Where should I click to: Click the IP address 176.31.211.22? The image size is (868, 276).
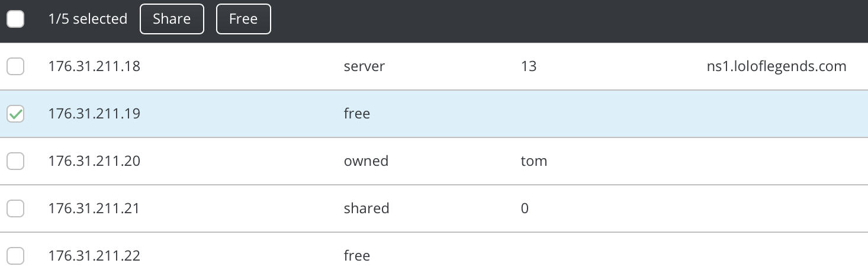pos(94,256)
